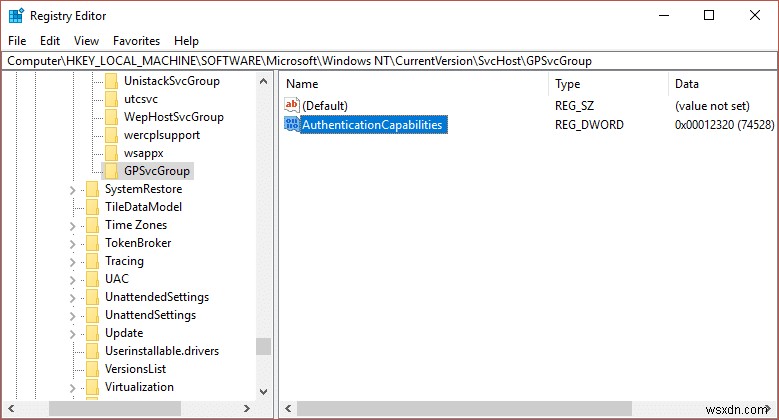Expand the UnattendSettings key
Viewport: 779px width, 420px height.
(x=73, y=316)
